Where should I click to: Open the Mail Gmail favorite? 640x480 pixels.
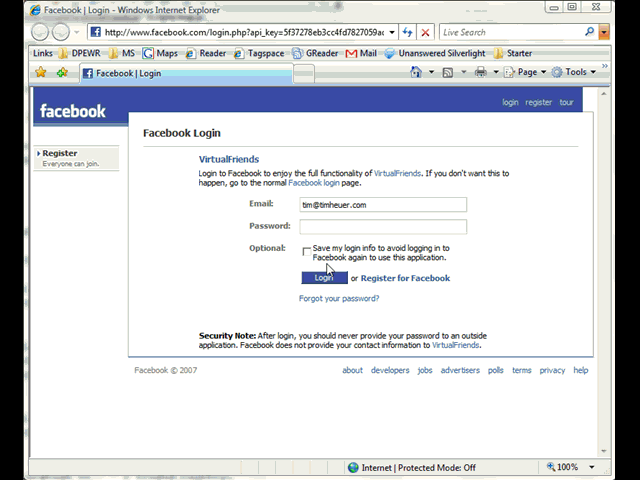tap(361, 53)
